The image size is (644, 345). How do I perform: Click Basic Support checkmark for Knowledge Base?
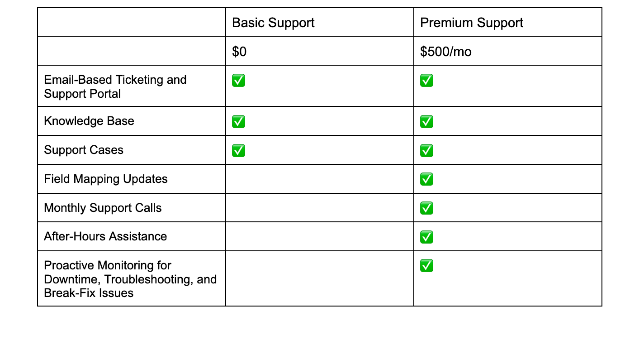coord(238,122)
